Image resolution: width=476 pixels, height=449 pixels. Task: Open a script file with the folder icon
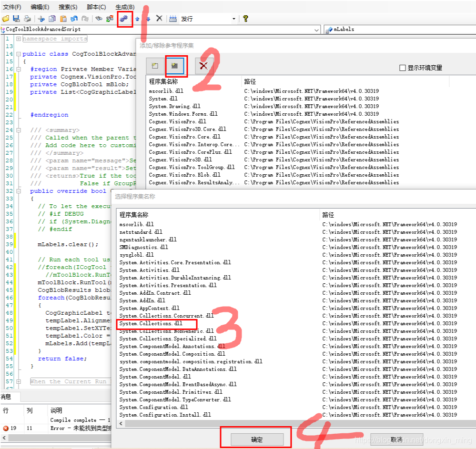click(5, 19)
